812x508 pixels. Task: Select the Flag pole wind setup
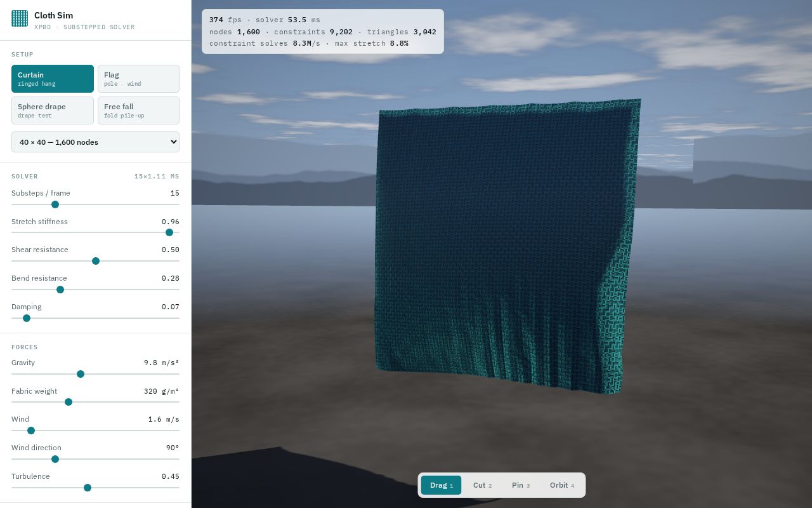(x=138, y=79)
